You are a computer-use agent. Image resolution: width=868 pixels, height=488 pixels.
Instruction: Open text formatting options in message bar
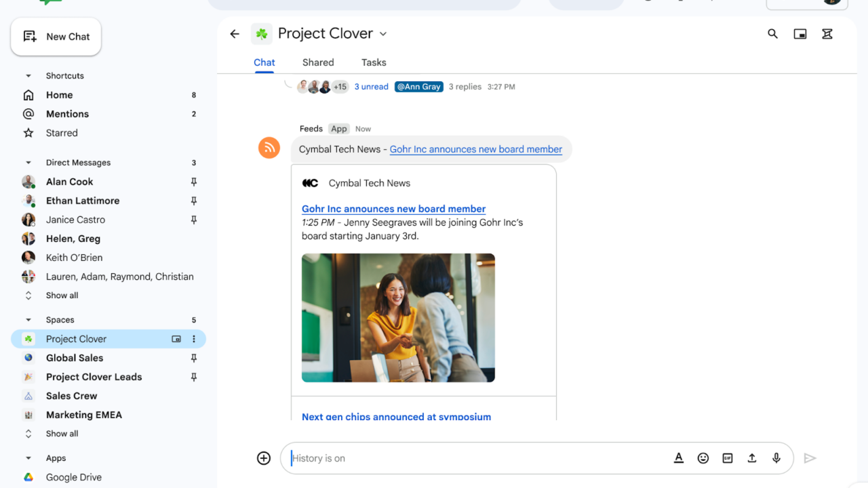679,458
